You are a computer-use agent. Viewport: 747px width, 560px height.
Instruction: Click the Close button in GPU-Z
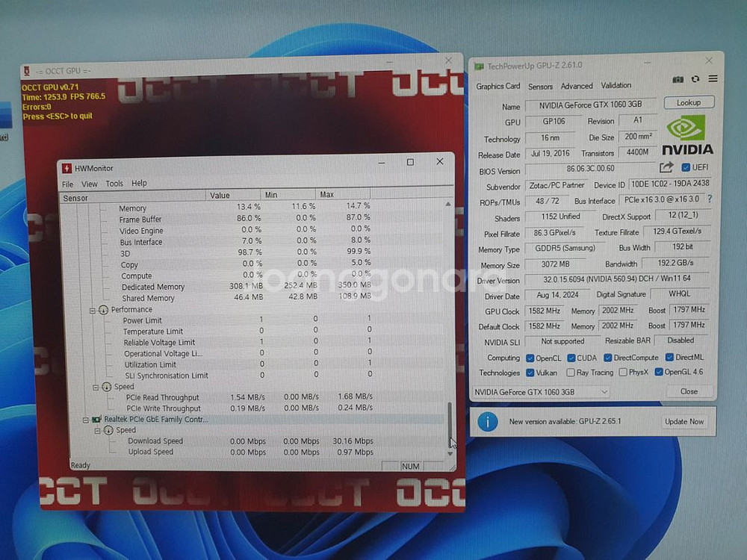[689, 391]
